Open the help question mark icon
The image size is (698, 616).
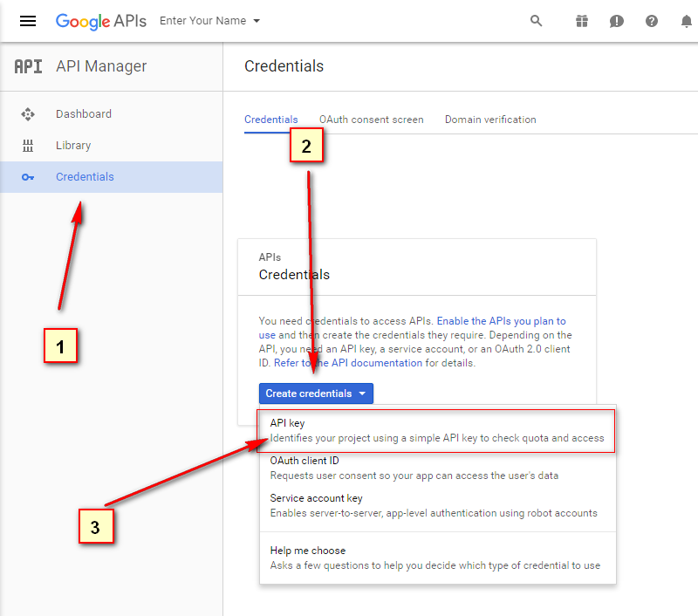(652, 21)
